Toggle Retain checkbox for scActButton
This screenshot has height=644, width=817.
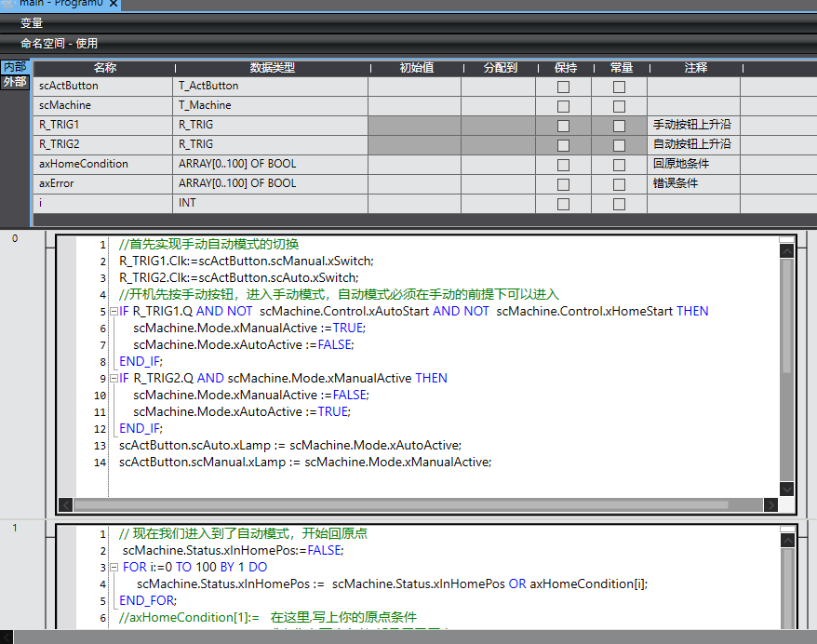pyautogui.click(x=563, y=87)
